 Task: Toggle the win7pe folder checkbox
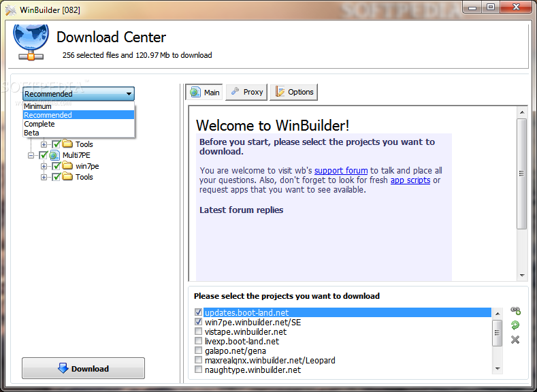(x=56, y=166)
